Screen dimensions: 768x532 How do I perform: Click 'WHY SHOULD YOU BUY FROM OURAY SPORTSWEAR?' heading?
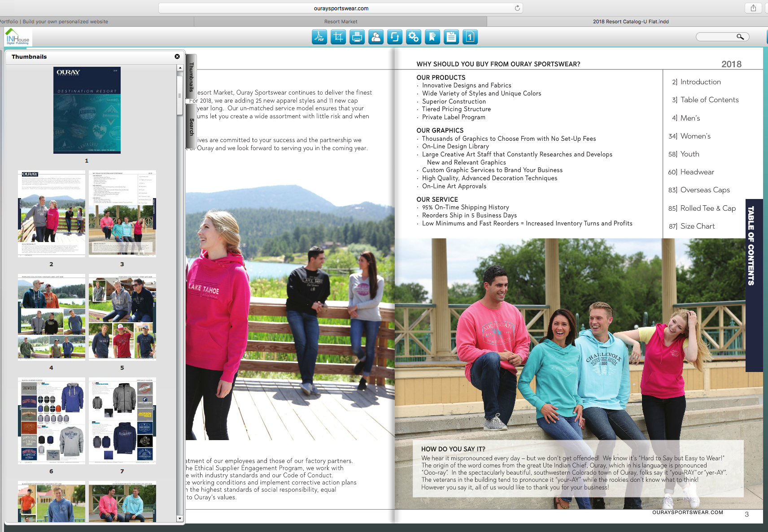[x=498, y=64]
